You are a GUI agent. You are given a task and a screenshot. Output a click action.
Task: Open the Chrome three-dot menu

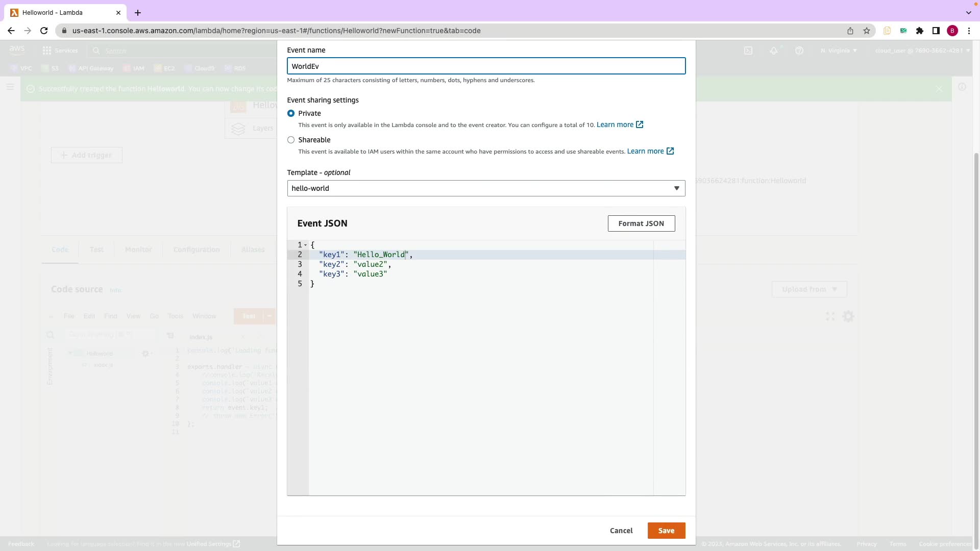tap(969, 31)
